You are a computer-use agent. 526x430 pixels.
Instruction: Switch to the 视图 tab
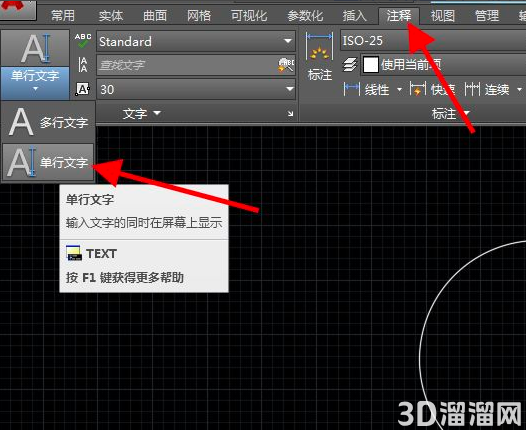pyautogui.click(x=442, y=15)
